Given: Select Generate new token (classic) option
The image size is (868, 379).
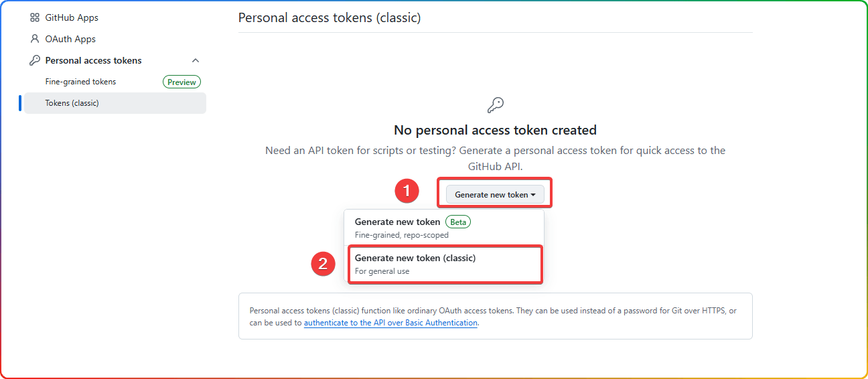Looking at the screenshot, I should [444, 264].
